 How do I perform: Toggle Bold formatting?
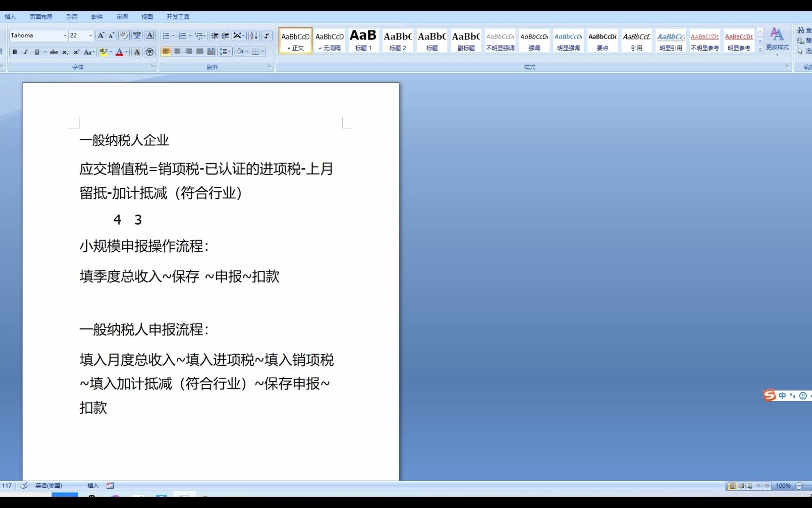pos(15,52)
